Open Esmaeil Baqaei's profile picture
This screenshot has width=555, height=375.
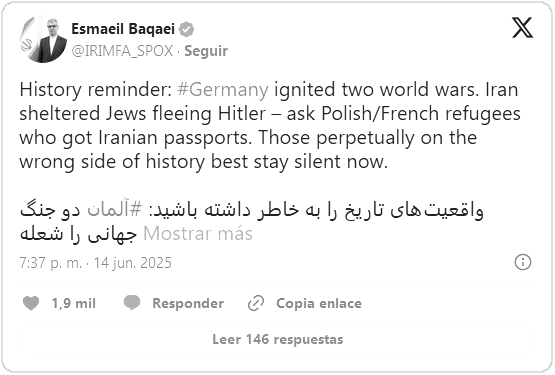(43, 40)
